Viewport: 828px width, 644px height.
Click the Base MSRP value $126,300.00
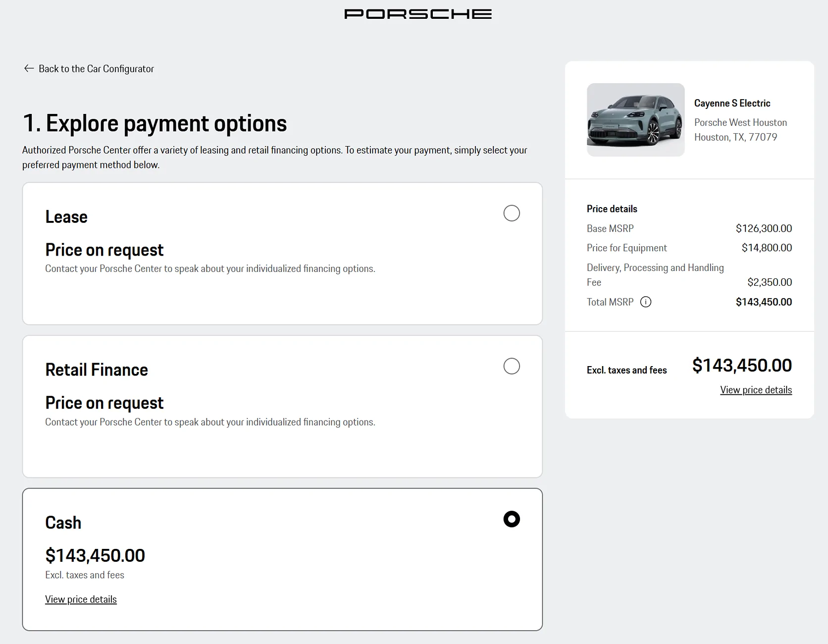(764, 228)
